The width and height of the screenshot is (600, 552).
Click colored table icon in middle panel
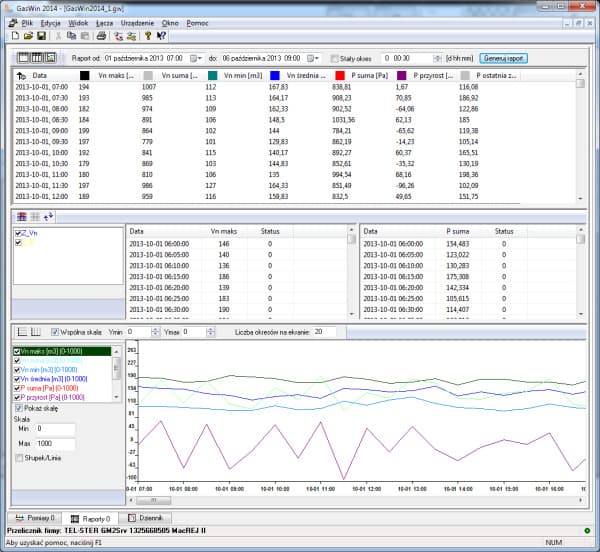(22, 217)
